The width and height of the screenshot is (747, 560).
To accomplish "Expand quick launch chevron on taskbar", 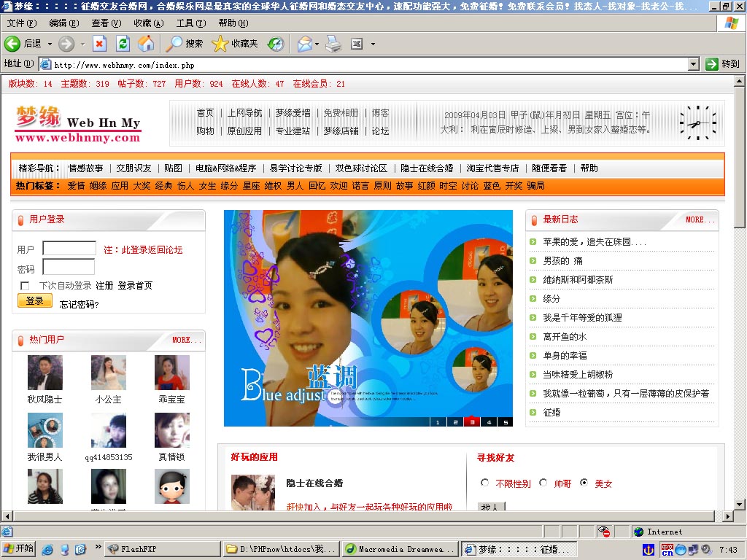I will pos(98,547).
